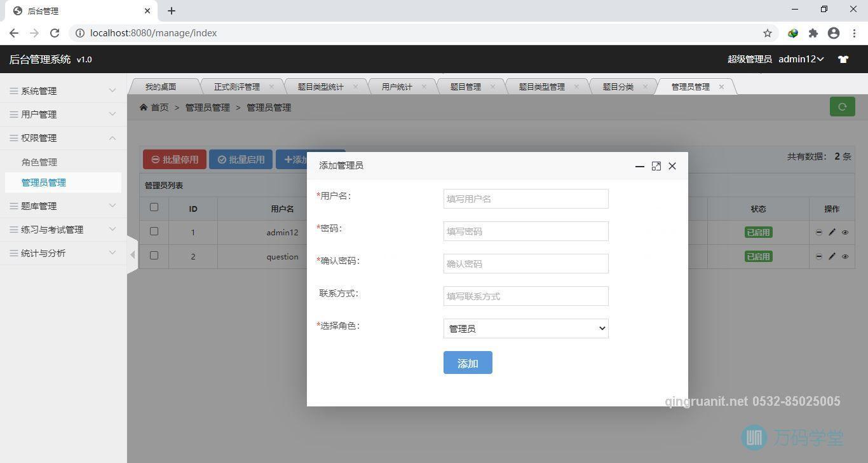Screen dimensions: 868x463
Task: Click the disable (stop) icon for question user
Action: (819, 256)
